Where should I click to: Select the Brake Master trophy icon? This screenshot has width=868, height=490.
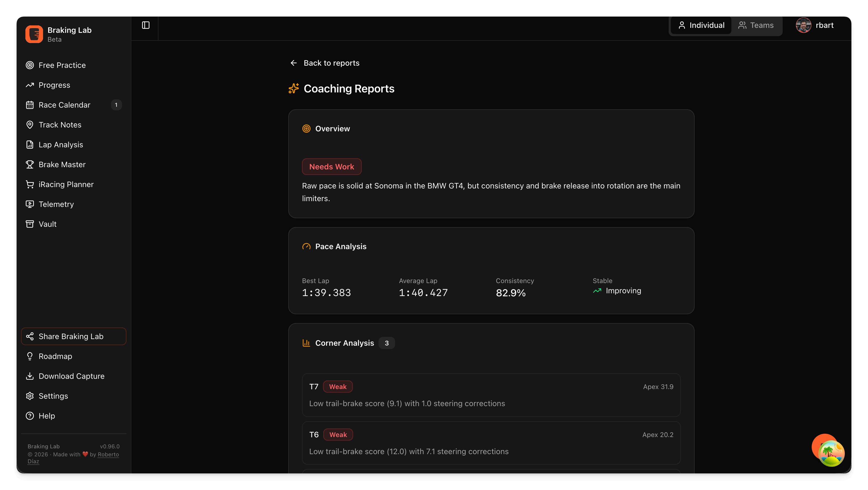click(30, 164)
